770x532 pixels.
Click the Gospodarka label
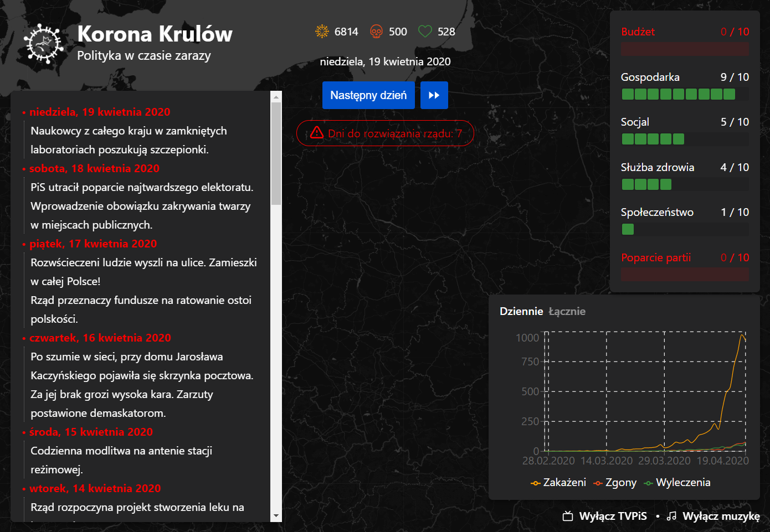[x=650, y=77]
